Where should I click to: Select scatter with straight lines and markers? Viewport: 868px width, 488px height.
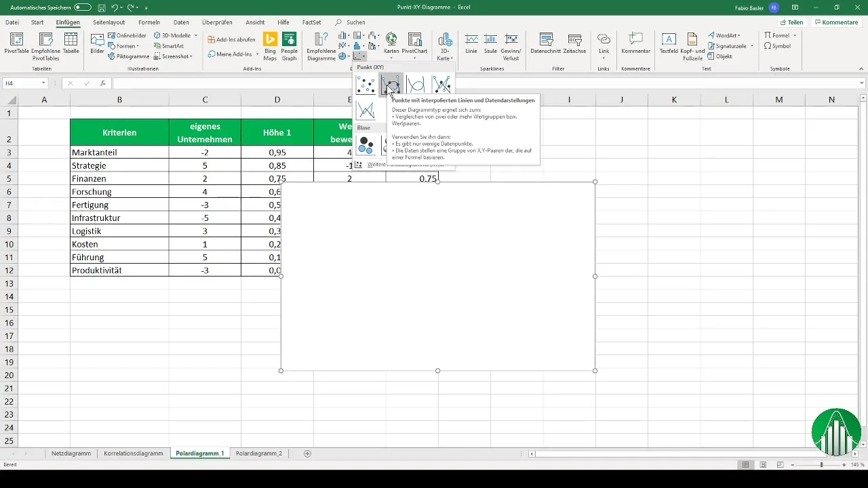point(441,85)
